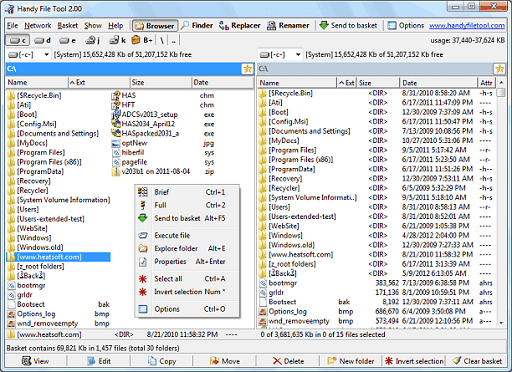Open the Renamer tool
Image resolution: width=512 pixels, height=372 pixels.
click(289, 26)
